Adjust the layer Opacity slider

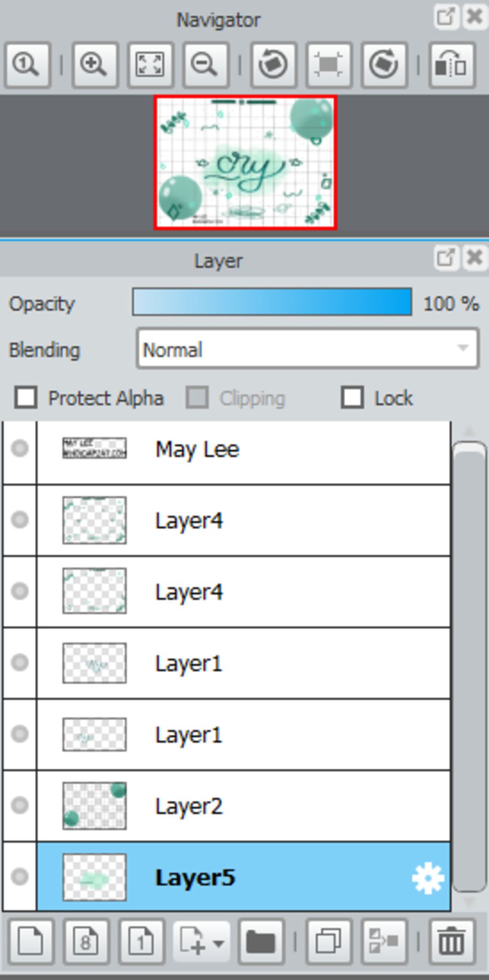[x=272, y=302]
